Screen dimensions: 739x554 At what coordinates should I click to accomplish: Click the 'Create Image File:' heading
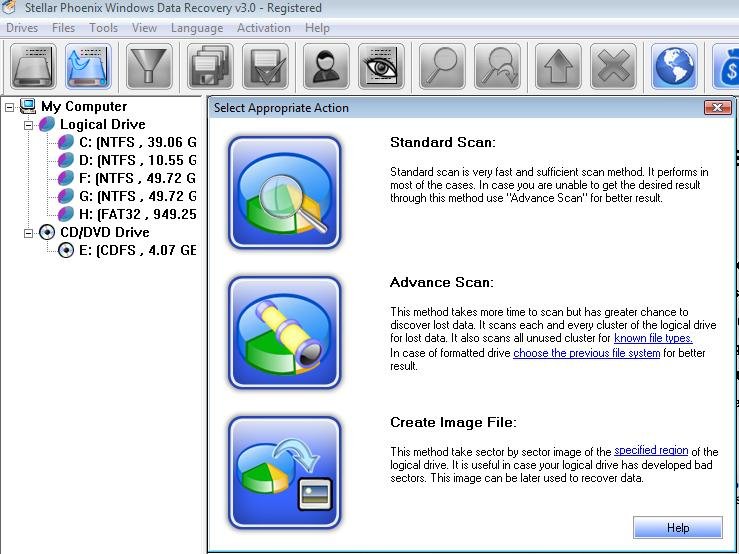click(453, 422)
